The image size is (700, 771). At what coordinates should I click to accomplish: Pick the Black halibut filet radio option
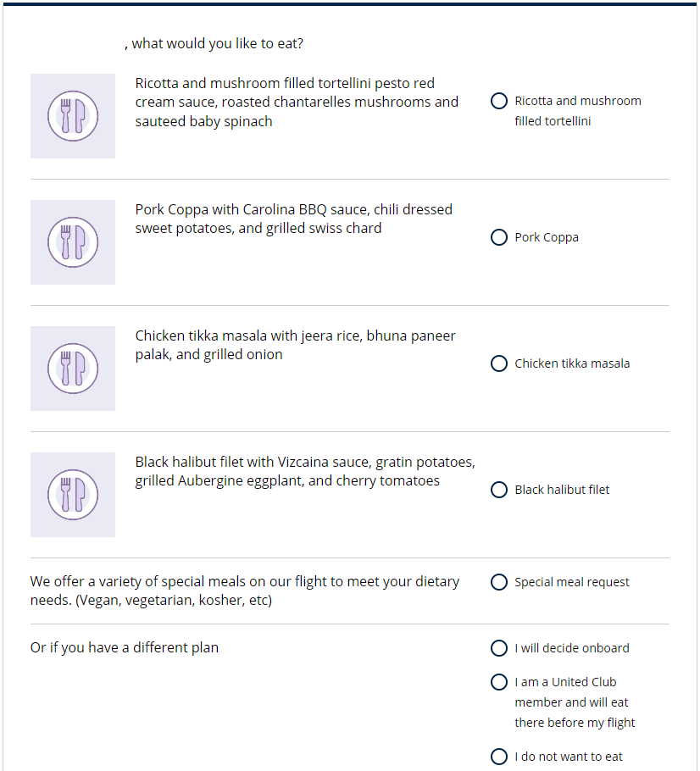499,490
